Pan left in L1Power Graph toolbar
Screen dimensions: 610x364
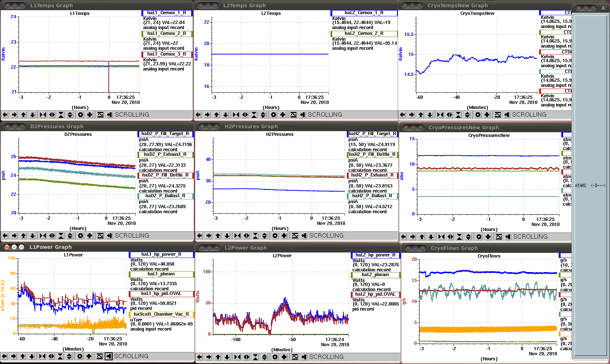(x=4, y=356)
